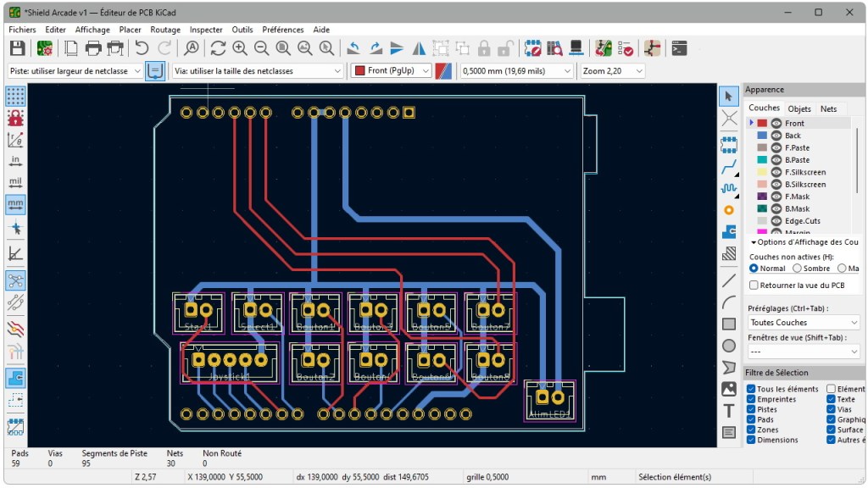This screenshot has width=868, height=488.
Task: Rotate the selection counterclockwise
Action: [355, 48]
